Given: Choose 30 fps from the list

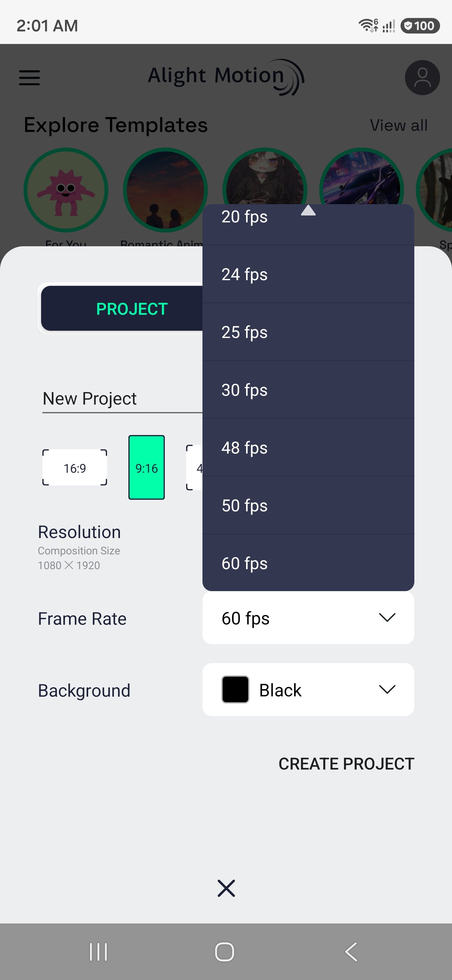Looking at the screenshot, I should [x=308, y=390].
